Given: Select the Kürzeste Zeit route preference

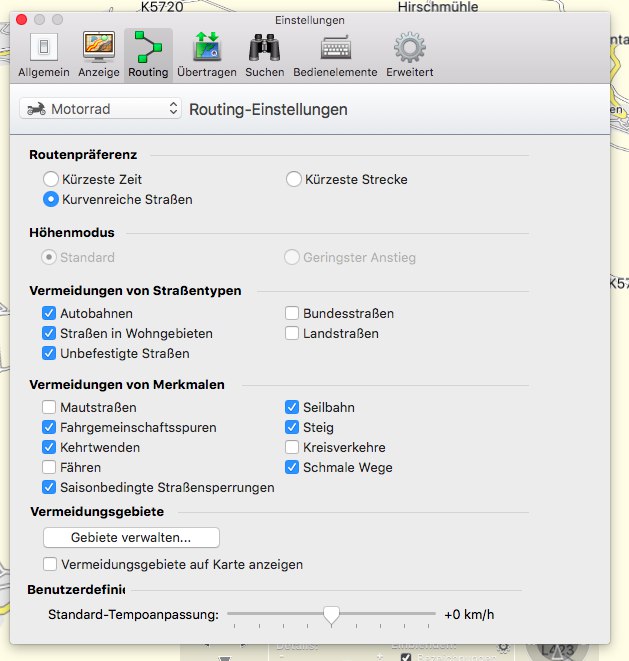Looking at the screenshot, I should click(x=50, y=179).
